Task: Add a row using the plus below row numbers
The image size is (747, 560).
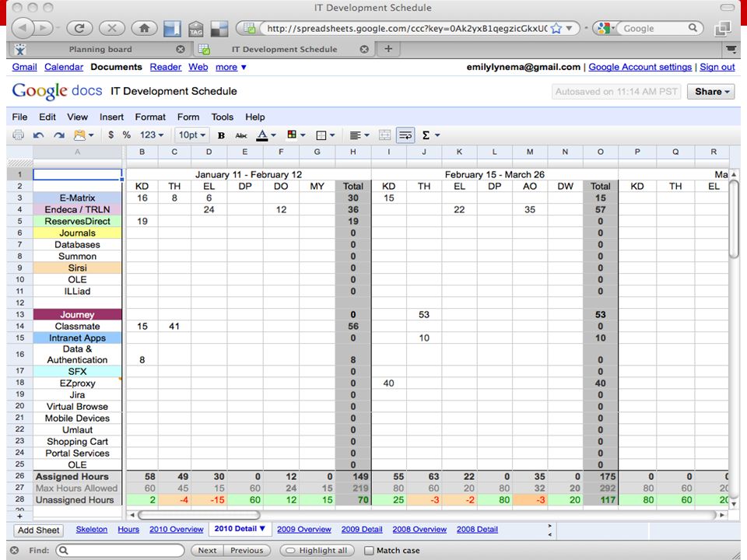Action: (19, 516)
